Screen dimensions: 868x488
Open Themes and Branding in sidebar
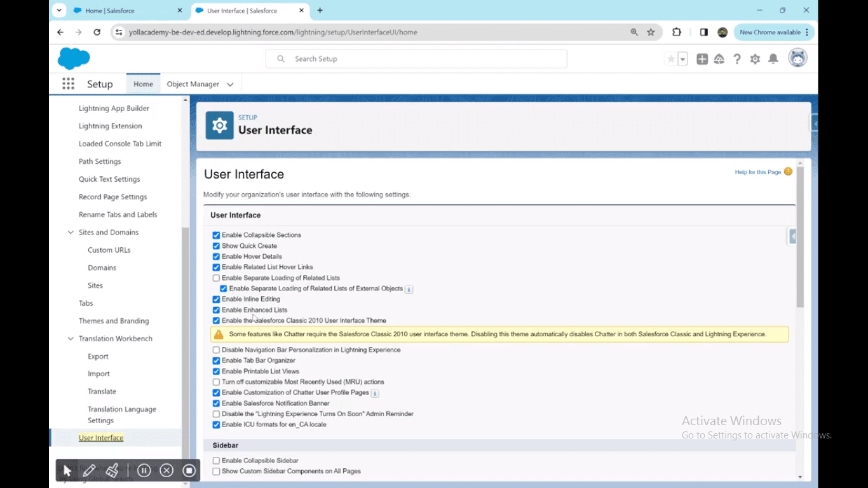pyautogui.click(x=114, y=321)
